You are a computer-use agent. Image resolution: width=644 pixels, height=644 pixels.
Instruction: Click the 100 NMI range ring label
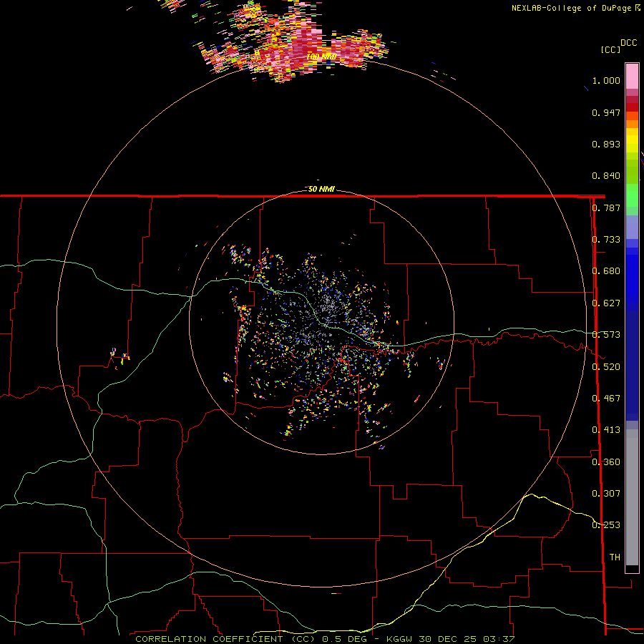tap(321, 57)
